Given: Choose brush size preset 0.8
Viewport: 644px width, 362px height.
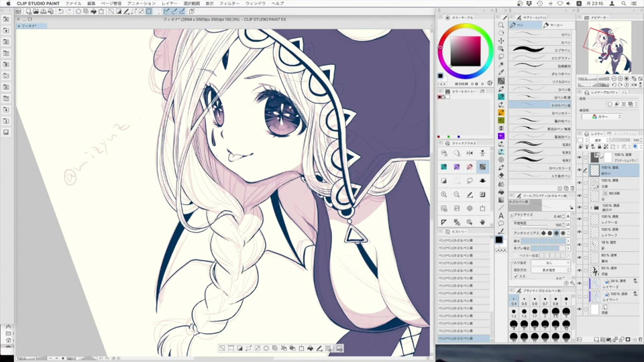Looking at the screenshot, I should (555, 301).
